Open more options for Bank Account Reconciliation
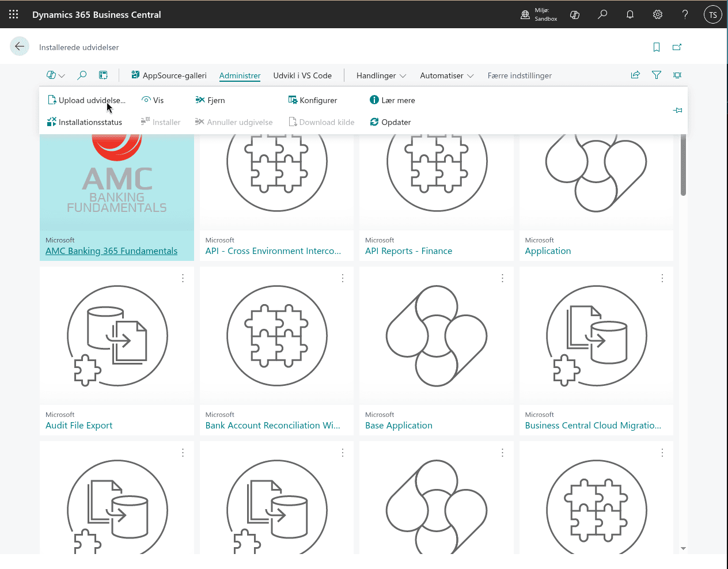The width and height of the screenshot is (728, 569). [343, 278]
